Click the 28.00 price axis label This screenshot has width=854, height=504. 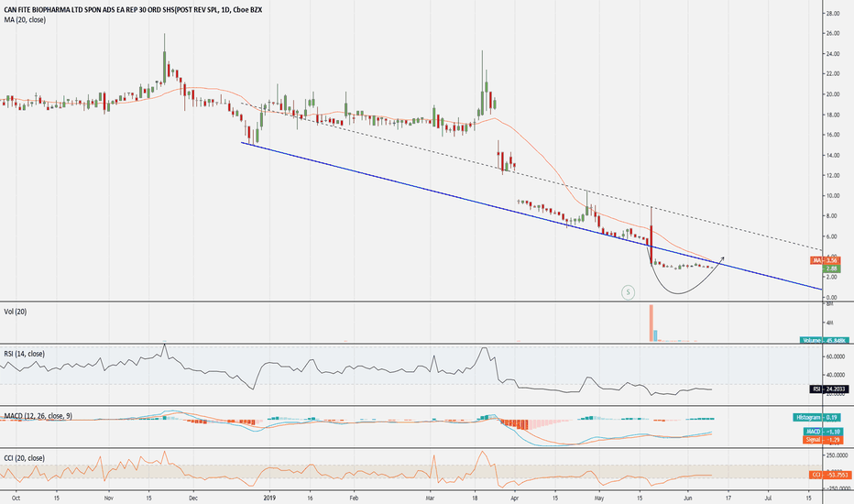click(x=833, y=13)
